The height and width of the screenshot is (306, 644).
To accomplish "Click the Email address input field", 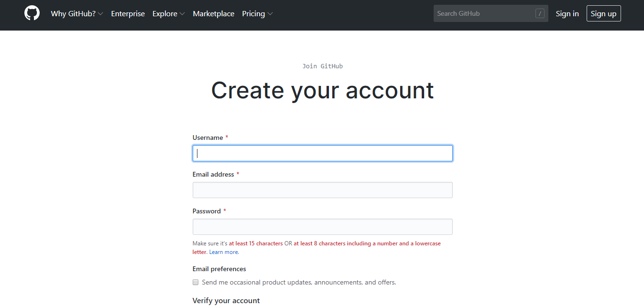I will 323,190.
